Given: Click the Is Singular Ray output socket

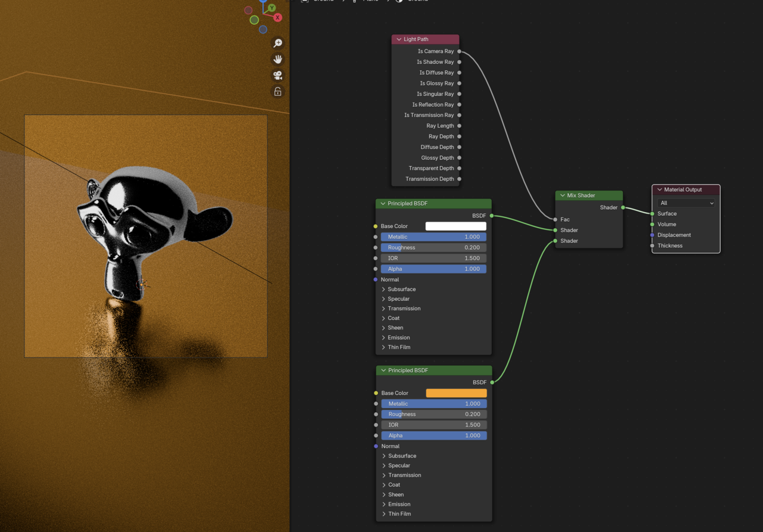Looking at the screenshot, I should click(x=459, y=94).
